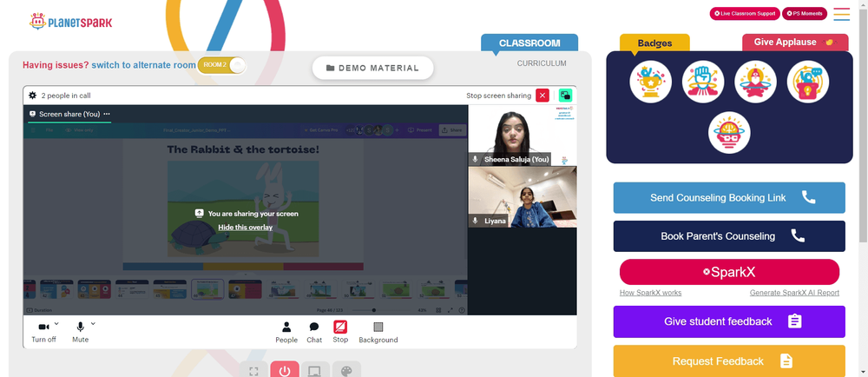Click the red power button
868x377 pixels.
(x=285, y=369)
